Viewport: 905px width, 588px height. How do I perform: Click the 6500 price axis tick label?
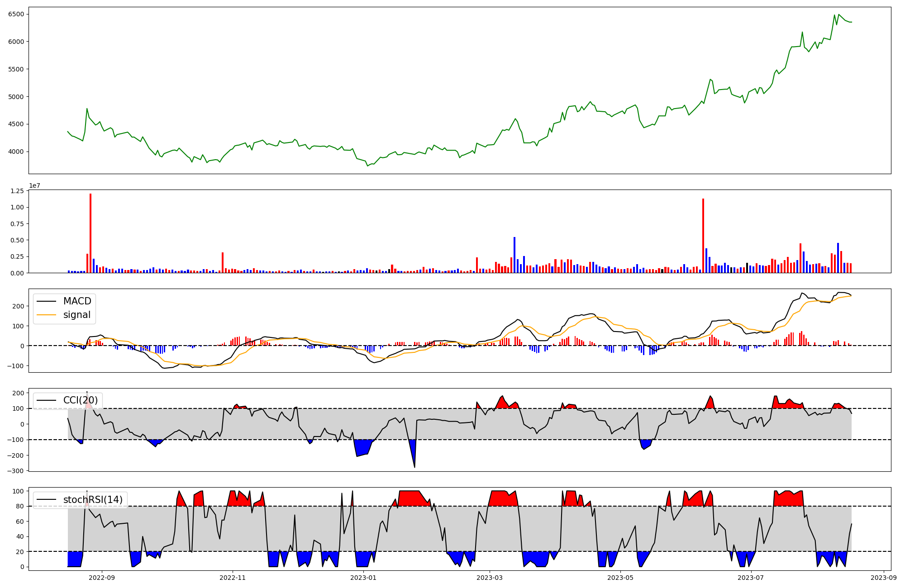pyautogui.click(x=16, y=14)
